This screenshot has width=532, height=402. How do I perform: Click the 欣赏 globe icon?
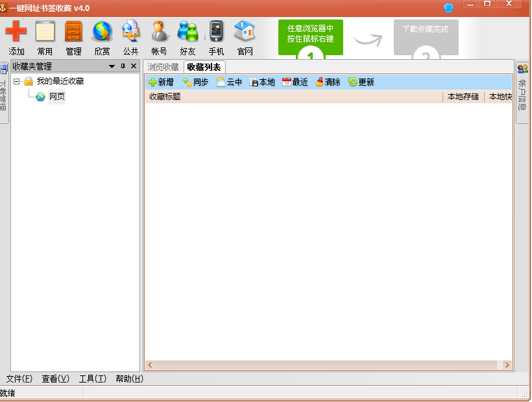pos(102,32)
